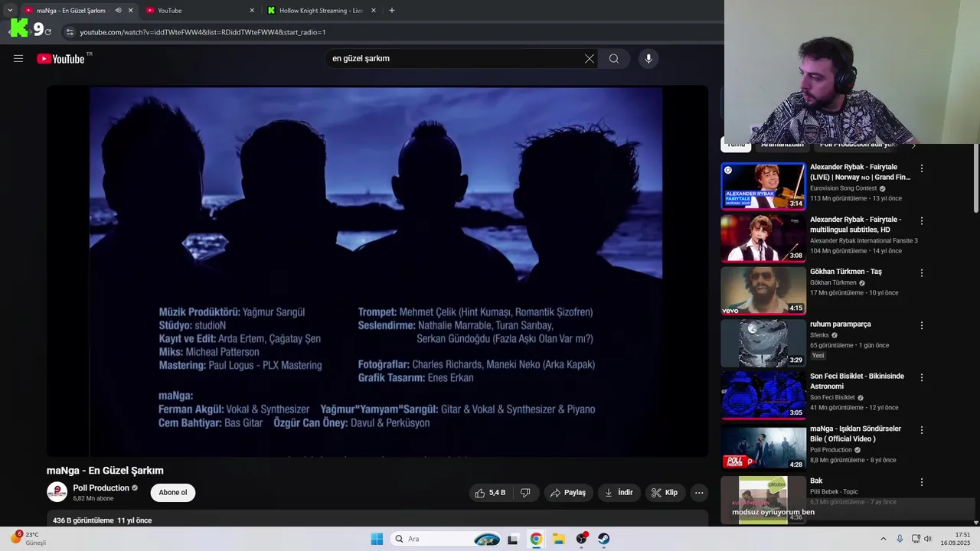Open Chrome from the taskbar
This screenshot has height=551, width=980.
pyautogui.click(x=536, y=539)
